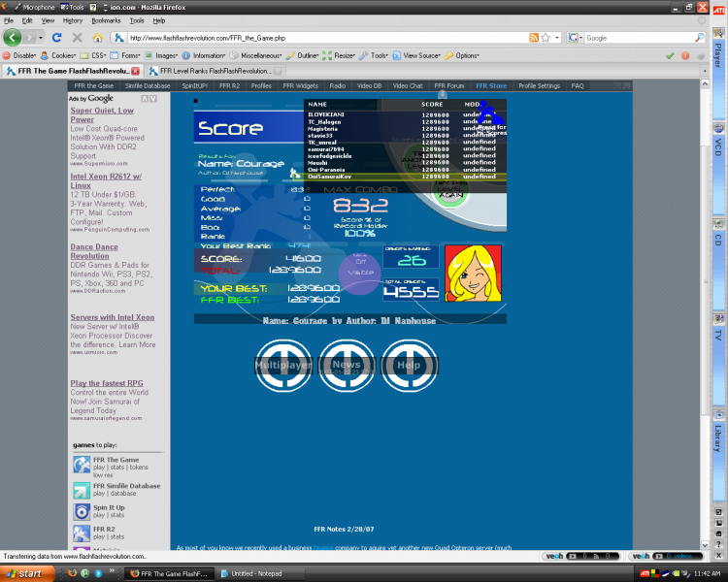Open Profile Settings nav link
728x582 pixels.
tap(539, 86)
